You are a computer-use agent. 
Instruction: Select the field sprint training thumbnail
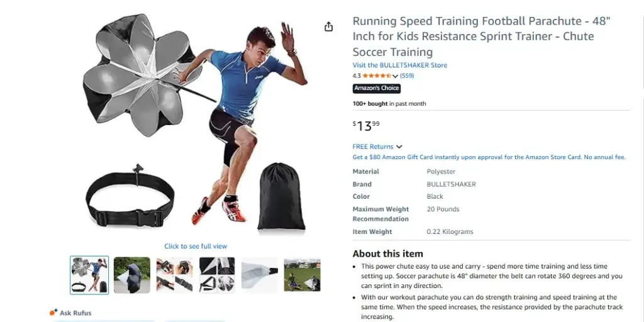(303, 275)
